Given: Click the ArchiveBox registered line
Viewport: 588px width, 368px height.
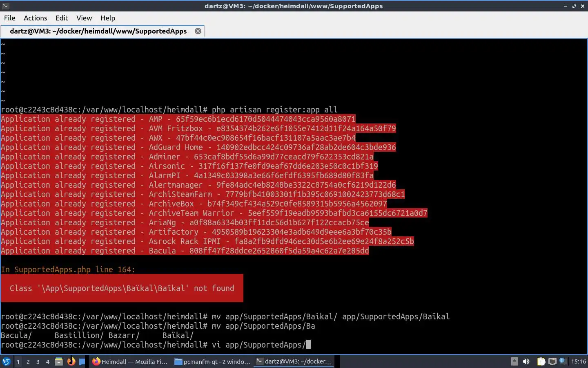Looking at the screenshot, I should [x=194, y=204].
